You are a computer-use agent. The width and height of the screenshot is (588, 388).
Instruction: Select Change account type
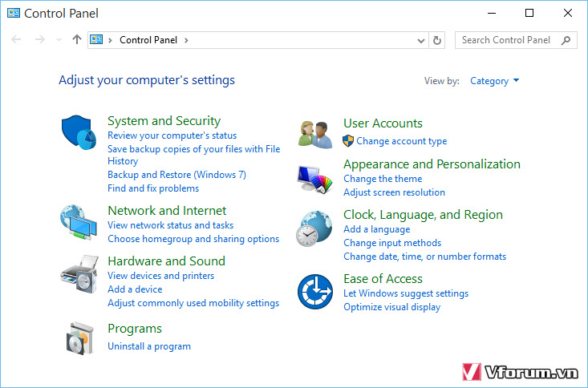pyautogui.click(x=401, y=141)
